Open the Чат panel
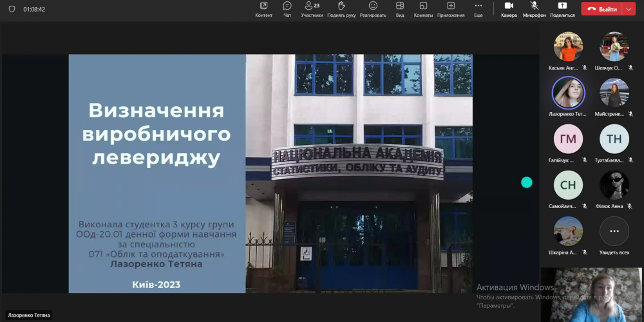The image size is (644, 322). [287, 9]
